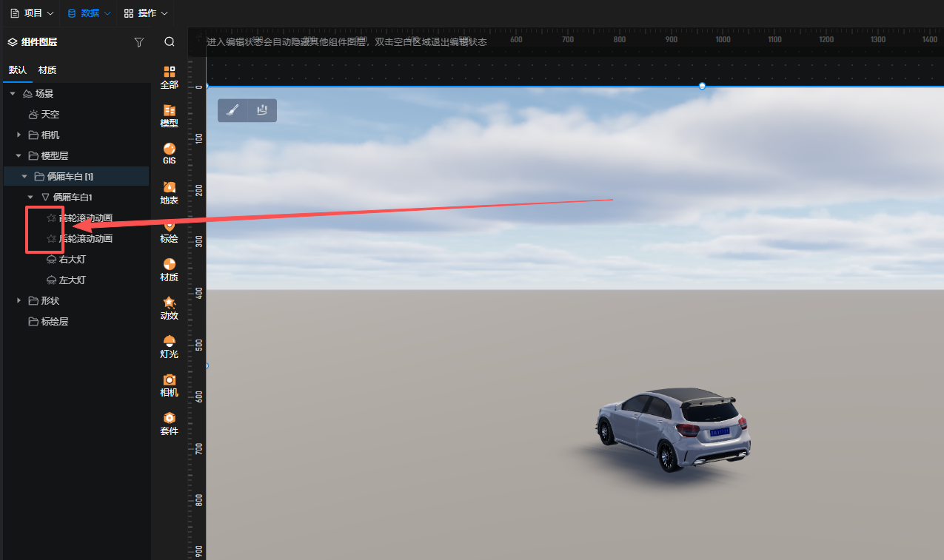944x560 pixels.
Task: Open the 套件 (Kit) category
Action: pos(169,422)
